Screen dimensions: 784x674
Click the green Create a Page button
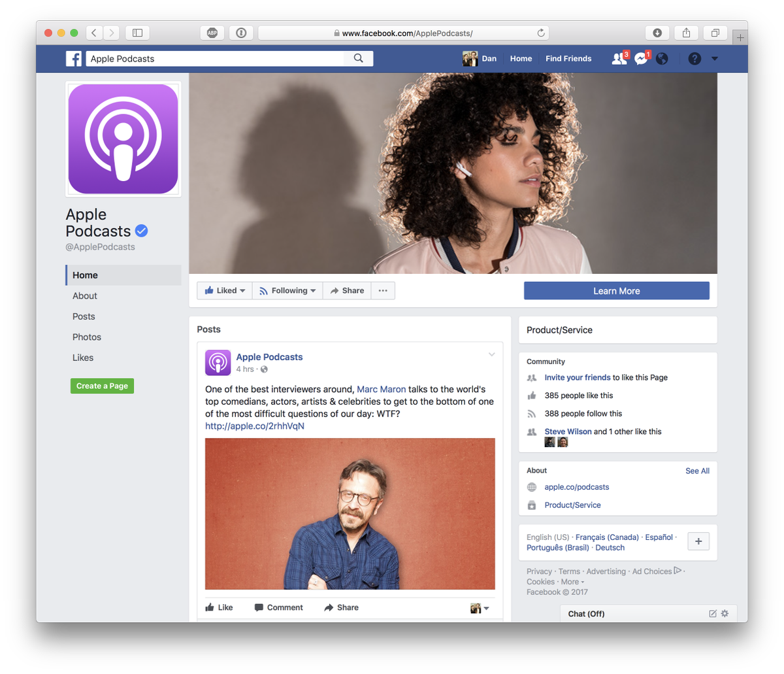pyautogui.click(x=102, y=386)
